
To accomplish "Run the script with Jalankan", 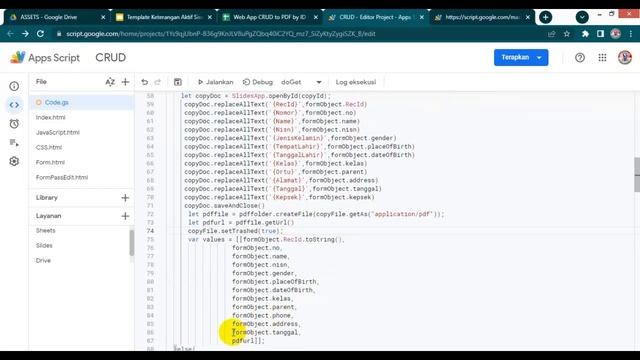I will (x=216, y=82).
